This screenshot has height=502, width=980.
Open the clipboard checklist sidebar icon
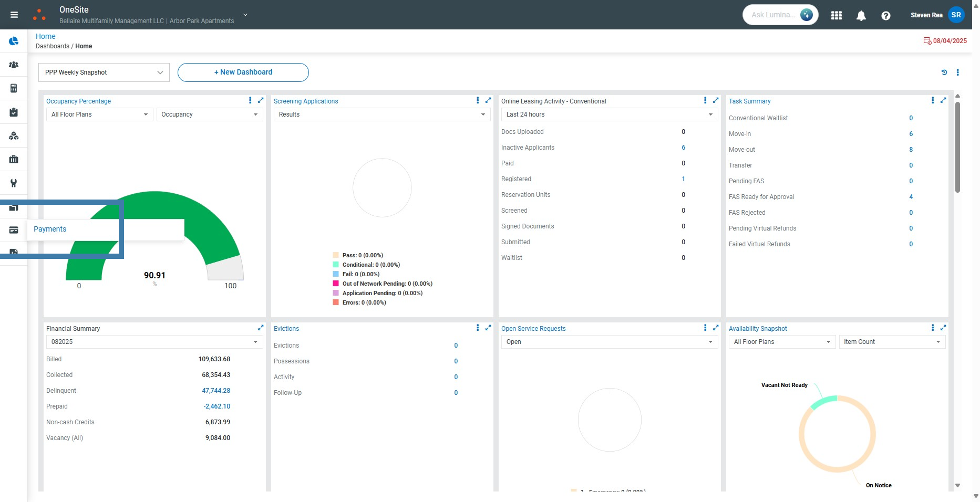click(x=14, y=112)
